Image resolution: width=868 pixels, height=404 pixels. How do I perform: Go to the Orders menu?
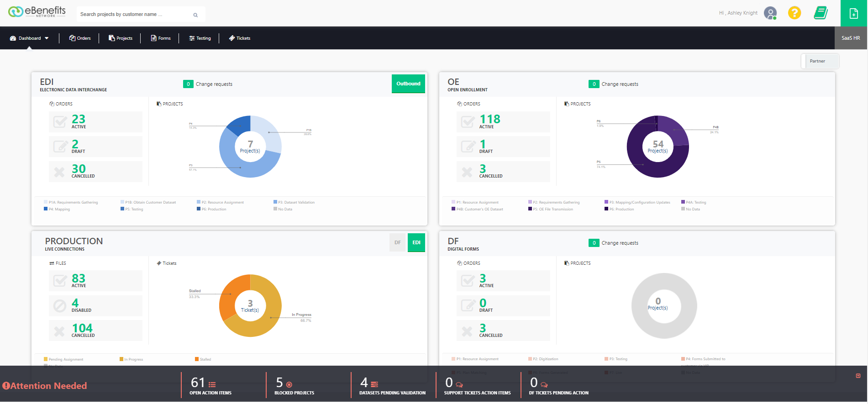point(80,38)
